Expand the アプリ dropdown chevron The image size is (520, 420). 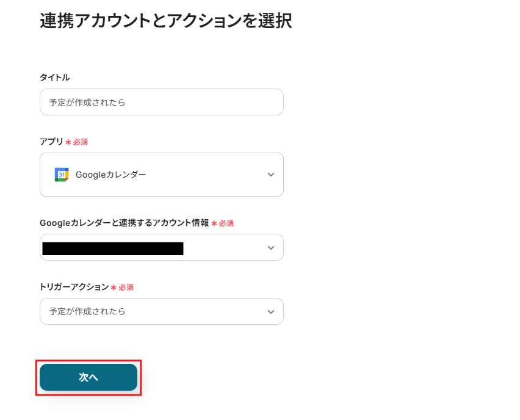coord(271,175)
